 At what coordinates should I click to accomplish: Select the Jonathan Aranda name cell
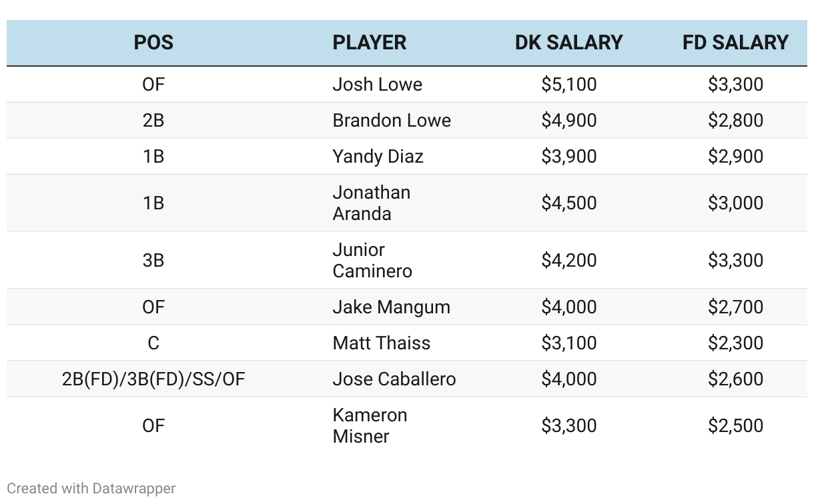(372, 203)
